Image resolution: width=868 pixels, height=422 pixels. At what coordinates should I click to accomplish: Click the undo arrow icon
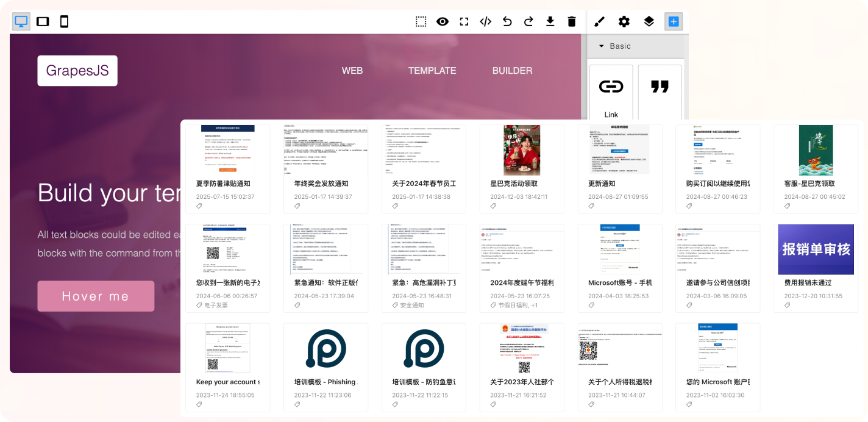point(507,22)
